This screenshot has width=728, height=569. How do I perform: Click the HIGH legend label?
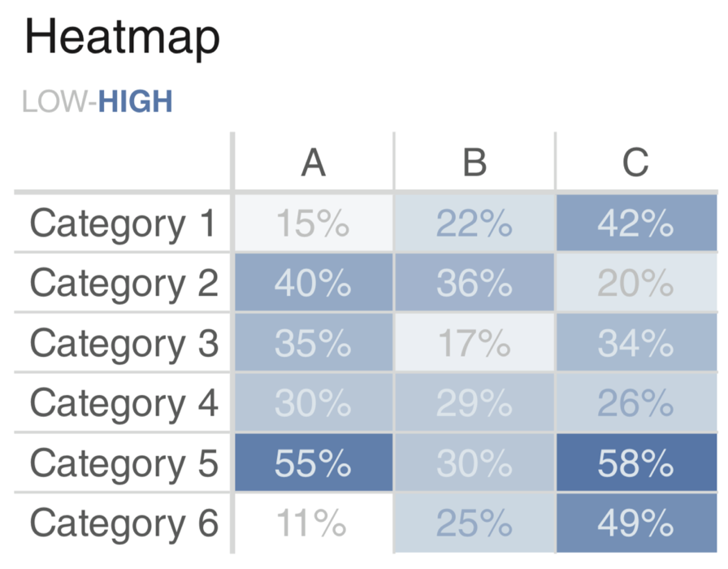(x=135, y=102)
